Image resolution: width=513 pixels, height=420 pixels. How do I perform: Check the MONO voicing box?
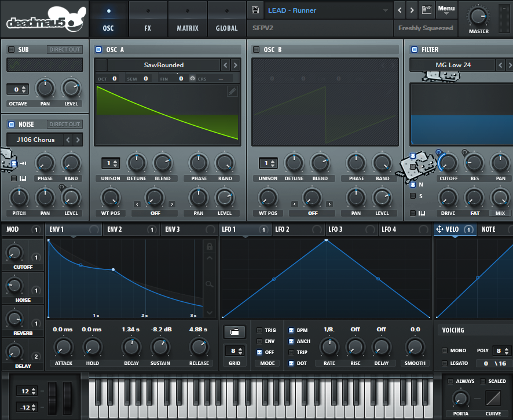tap(445, 350)
